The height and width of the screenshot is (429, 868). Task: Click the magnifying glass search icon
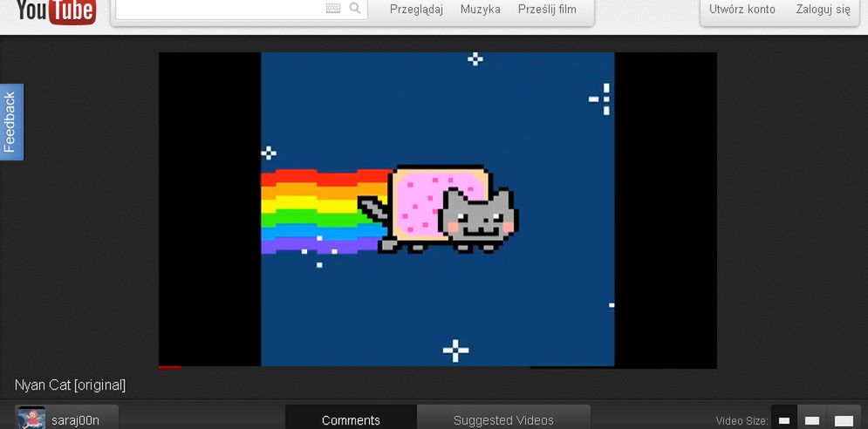tap(355, 9)
